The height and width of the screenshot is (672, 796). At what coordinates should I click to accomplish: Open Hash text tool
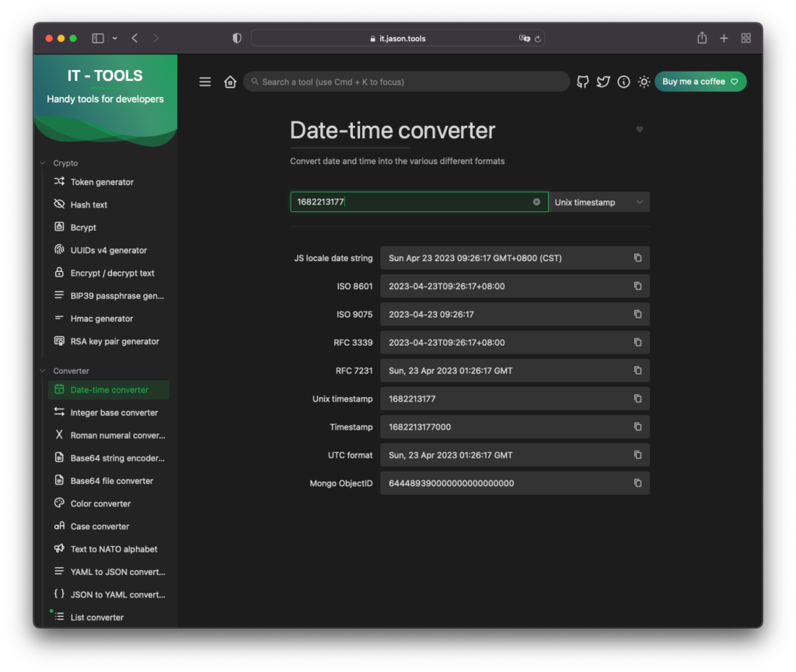pyautogui.click(x=109, y=205)
